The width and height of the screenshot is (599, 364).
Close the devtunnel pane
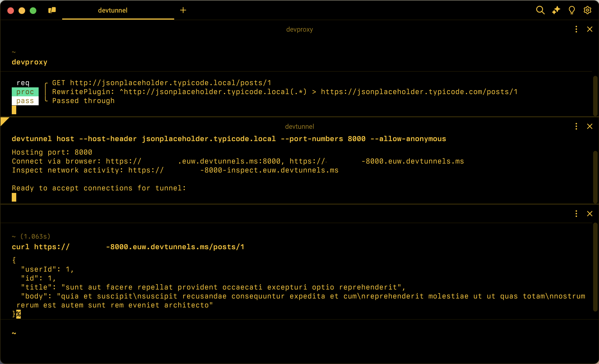[x=590, y=126]
